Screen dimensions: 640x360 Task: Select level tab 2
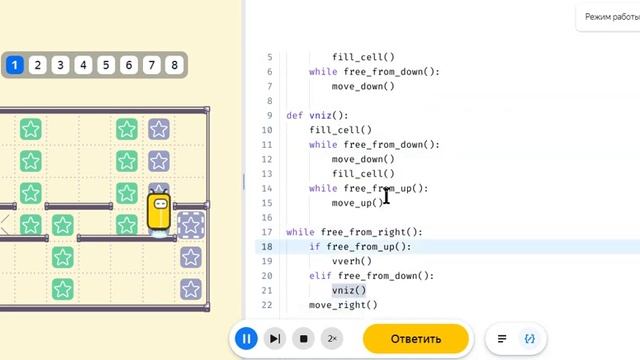(38, 65)
